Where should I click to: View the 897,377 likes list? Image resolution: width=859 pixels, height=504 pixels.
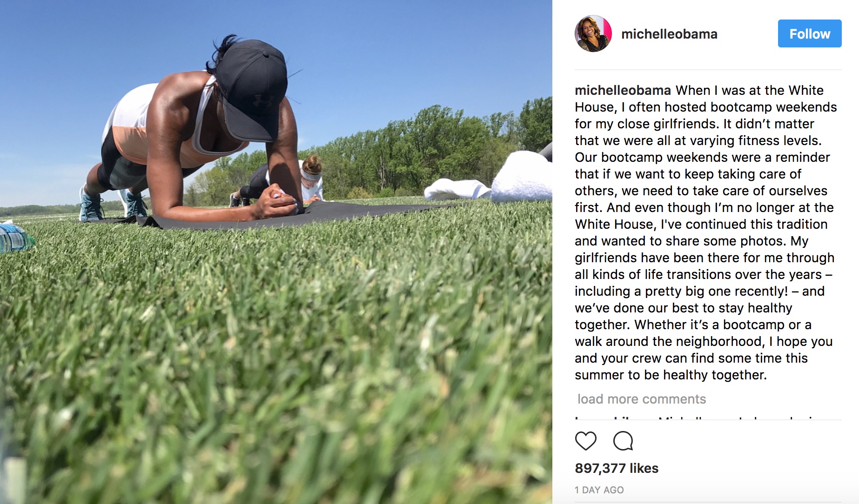point(617,468)
